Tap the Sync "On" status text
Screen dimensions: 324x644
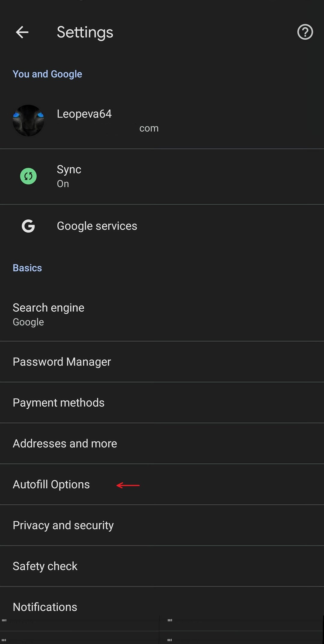click(63, 184)
